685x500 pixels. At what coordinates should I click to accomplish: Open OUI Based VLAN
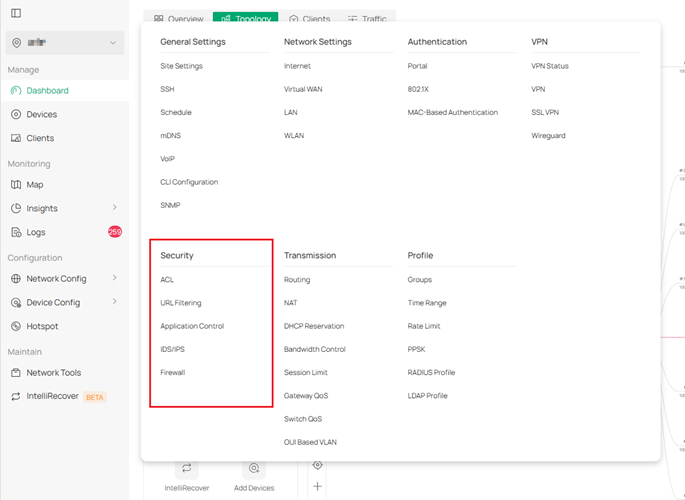[x=310, y=442]
